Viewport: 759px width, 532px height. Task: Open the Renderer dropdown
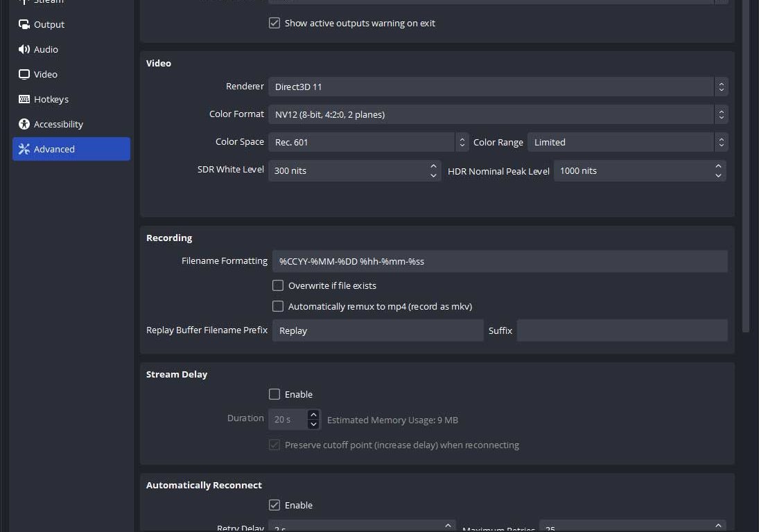497,87
